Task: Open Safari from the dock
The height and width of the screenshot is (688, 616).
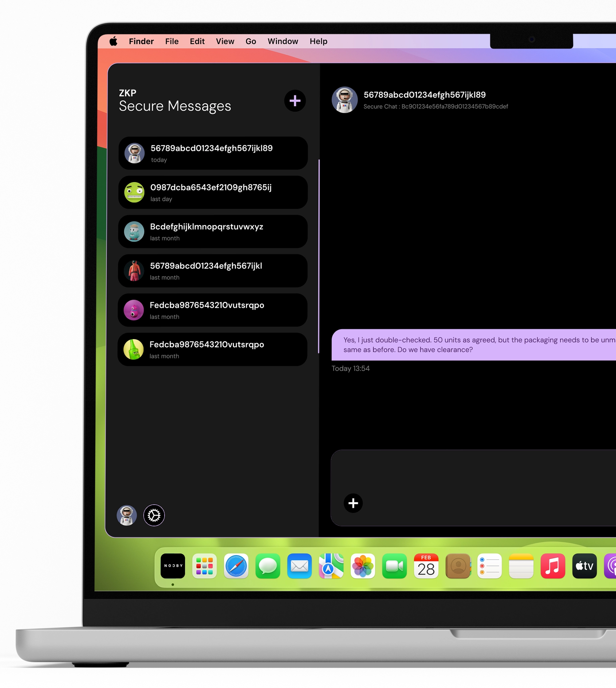Action: tap(236, 566)
